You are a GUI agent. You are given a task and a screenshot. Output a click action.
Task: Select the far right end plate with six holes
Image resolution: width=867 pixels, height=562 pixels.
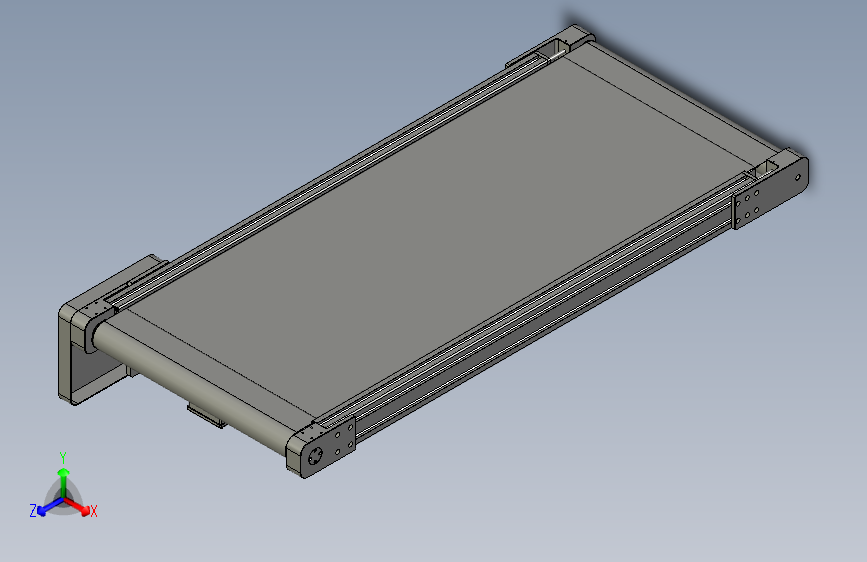tap(770, 191)
